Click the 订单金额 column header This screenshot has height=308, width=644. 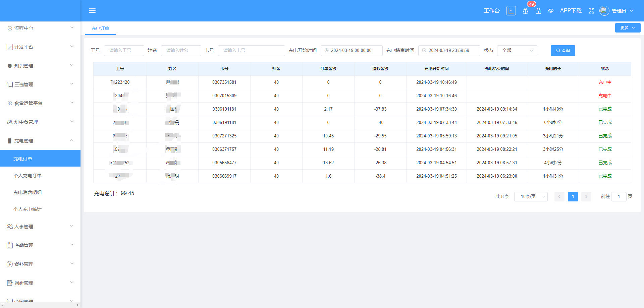click(328, 69)
